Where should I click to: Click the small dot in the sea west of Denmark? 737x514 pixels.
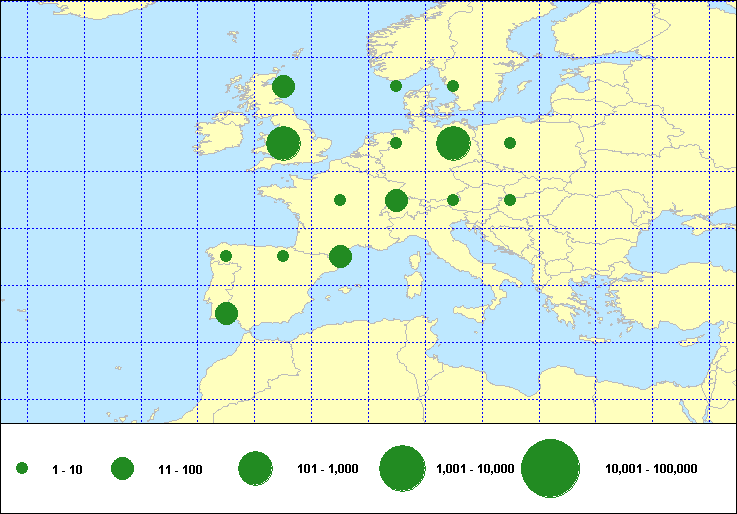click(396, 86)
